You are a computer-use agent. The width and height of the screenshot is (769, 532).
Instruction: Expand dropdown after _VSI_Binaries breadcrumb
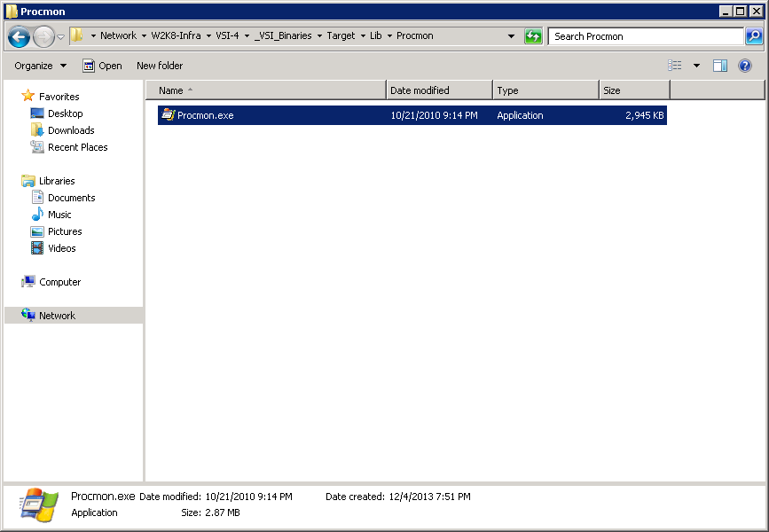pyautogui.click(x=319, y=35)
